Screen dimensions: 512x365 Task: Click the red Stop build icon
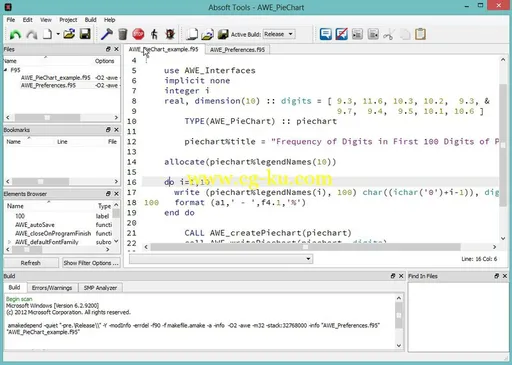click(x=138, y=34)
